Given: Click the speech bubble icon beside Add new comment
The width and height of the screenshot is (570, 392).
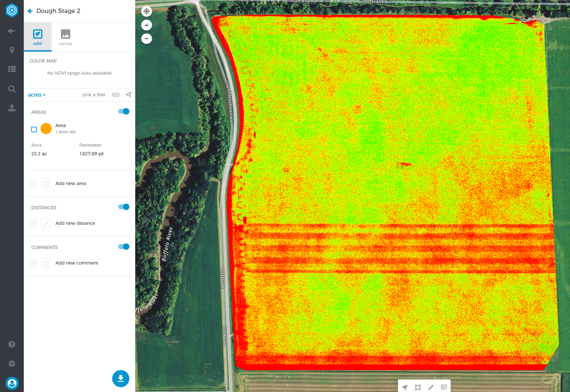Looking at the screenshot, I should coord(46,263).
